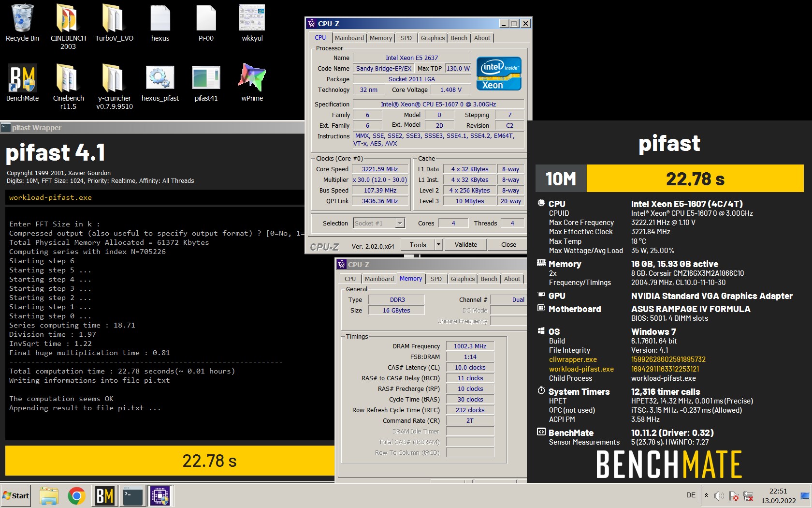Switch to BenchMate in the taskbar
This screenshot has width=812, height=508.
coord(104,496)
